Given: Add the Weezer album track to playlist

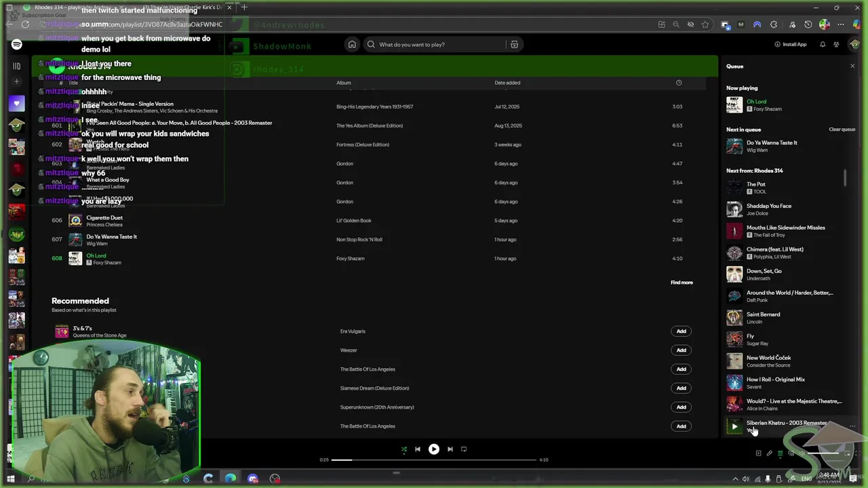Looking at the screenshot, I should point(681,350).
